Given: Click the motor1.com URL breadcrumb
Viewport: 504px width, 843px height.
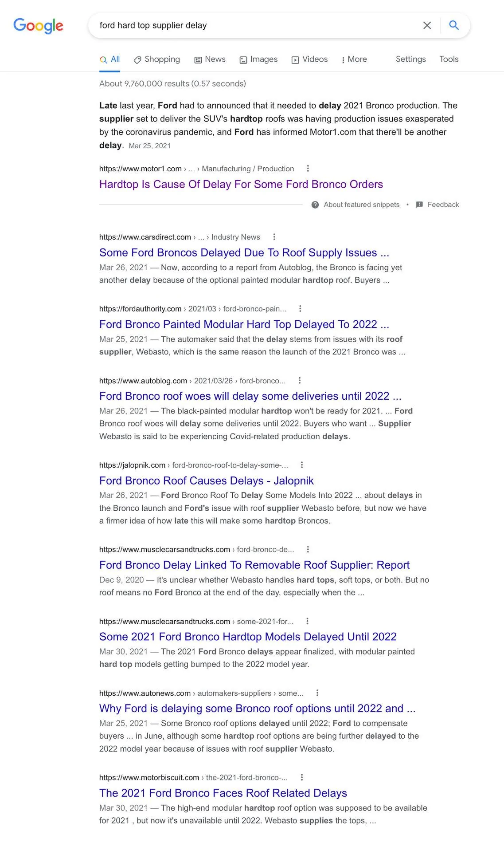Looking at the screenshot, I should pyautogui.click(x=196, y=169).
